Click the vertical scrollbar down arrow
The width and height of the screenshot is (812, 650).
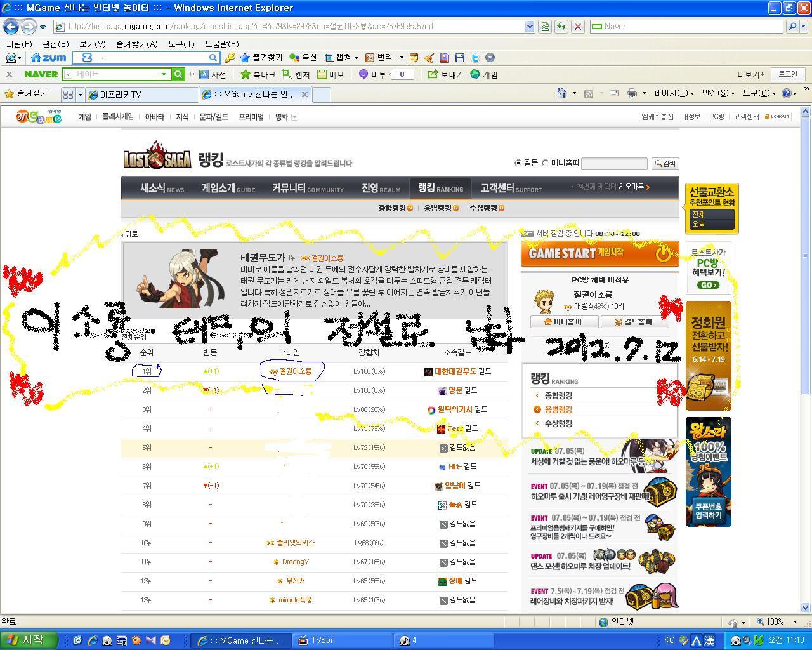(806, 607)
